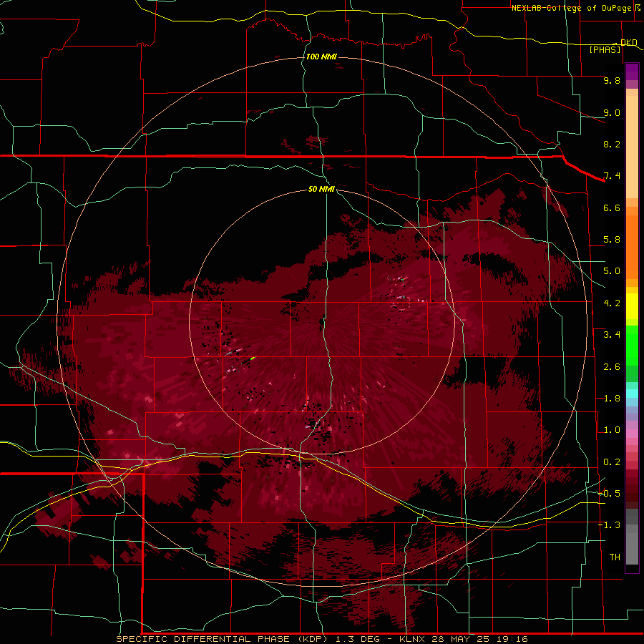The width and height of the screenshot is (644, 644).
Task: Click the 100 NMI range ring label
Action: point(321,57)
